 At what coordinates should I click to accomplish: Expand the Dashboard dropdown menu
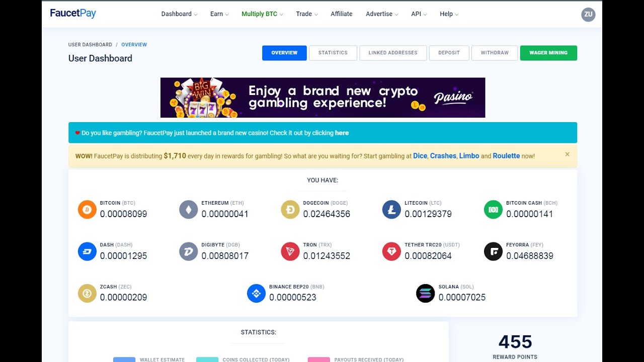pyautogui.click(x=179, y=14)
